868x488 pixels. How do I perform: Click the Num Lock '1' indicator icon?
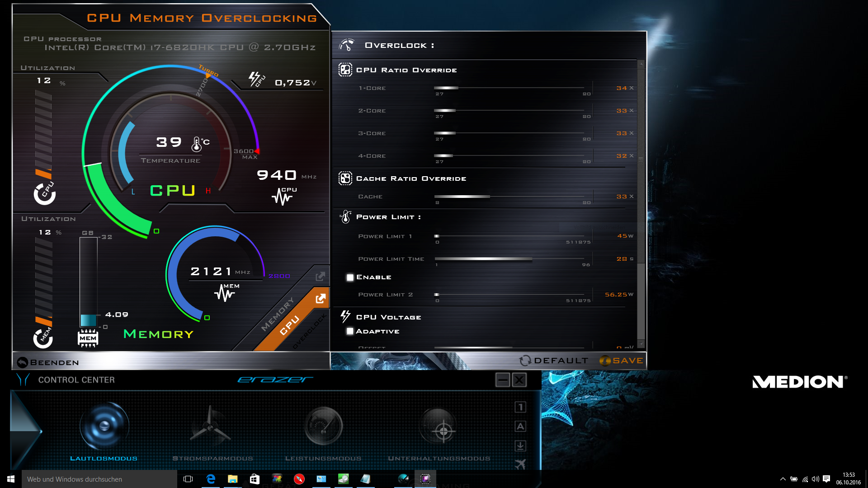click(520, 407)
